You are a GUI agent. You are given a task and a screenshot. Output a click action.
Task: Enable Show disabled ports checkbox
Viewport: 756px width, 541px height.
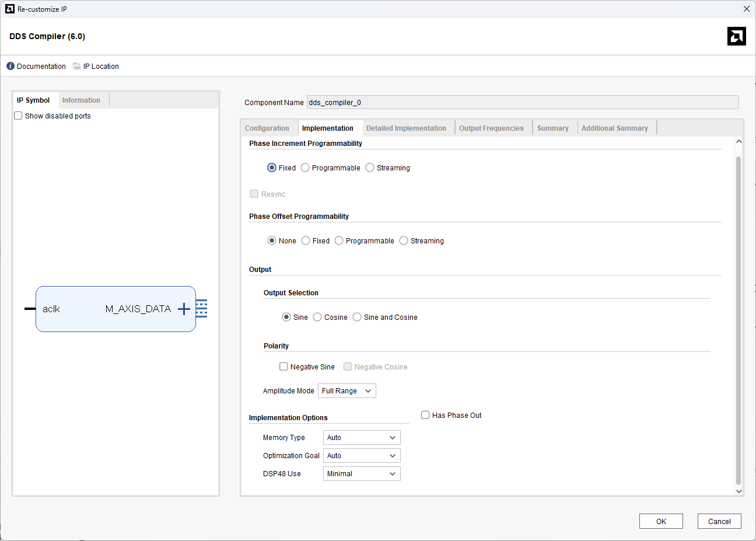click(19, 116)
